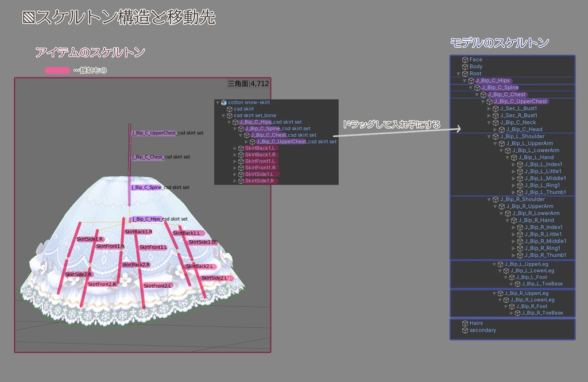The width and height of the screenshot is (588, 382).
Task: Click the cube icon of SkirtBack1.L
Action: coord(241,148)
